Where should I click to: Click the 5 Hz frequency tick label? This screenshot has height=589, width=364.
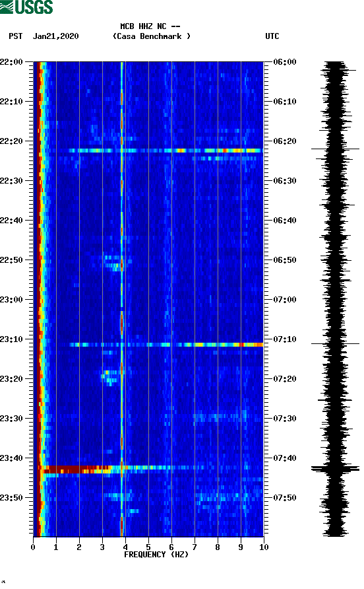[x=148, y=547]
